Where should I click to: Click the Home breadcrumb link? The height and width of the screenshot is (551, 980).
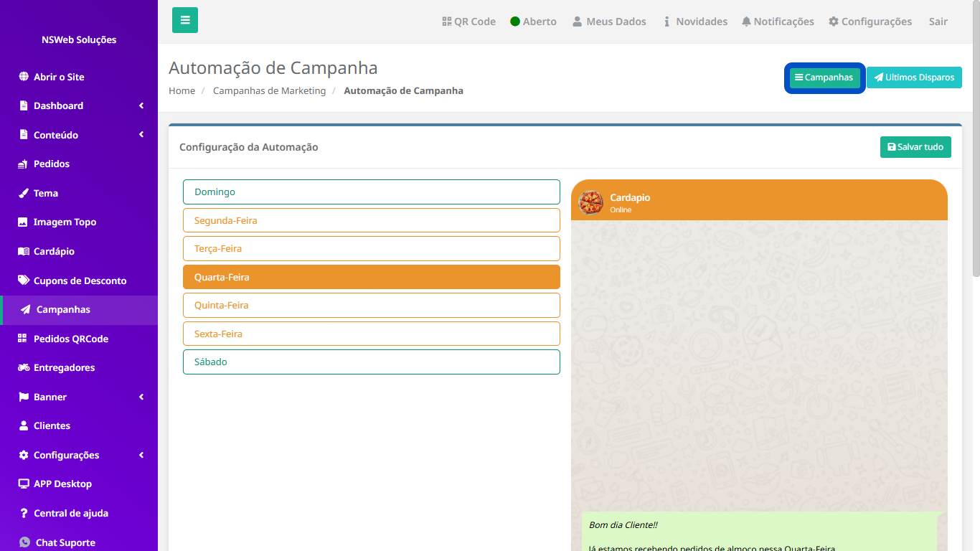pyautogui.click(x=182, y=91)
